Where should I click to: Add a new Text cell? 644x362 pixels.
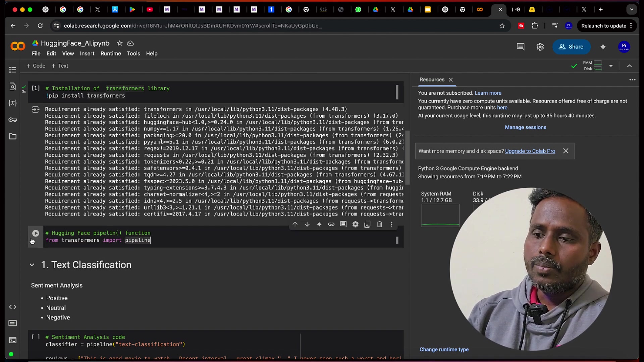(60, 66)
